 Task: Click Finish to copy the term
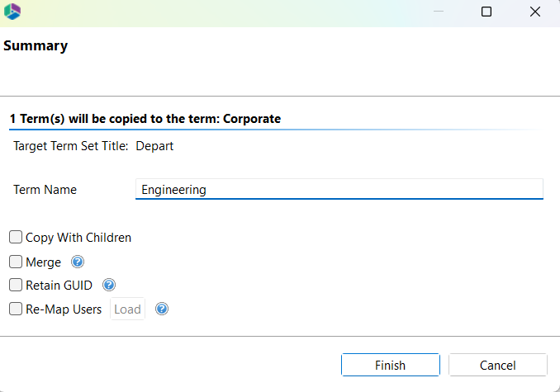(390, 365)
